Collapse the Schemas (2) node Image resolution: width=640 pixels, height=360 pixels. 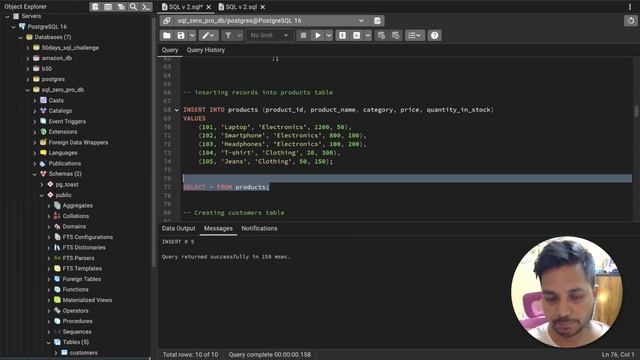[35, 174]
